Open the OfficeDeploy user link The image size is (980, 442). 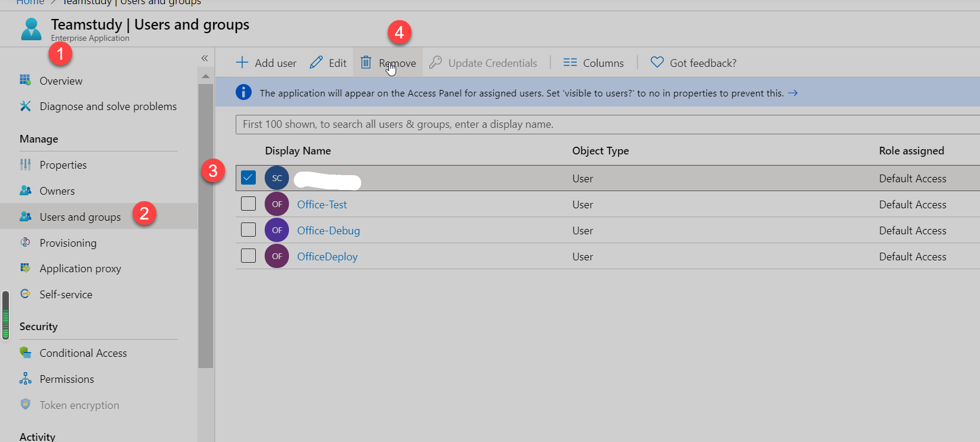327,257
